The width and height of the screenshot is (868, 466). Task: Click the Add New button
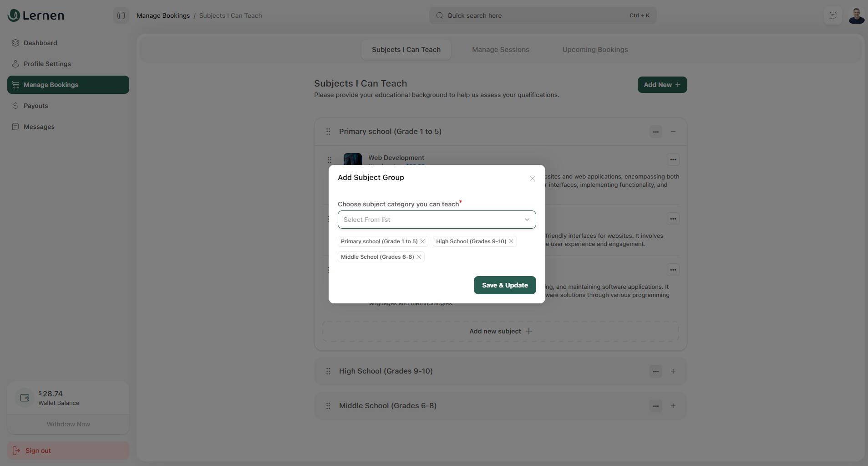(x=662, y=85)
